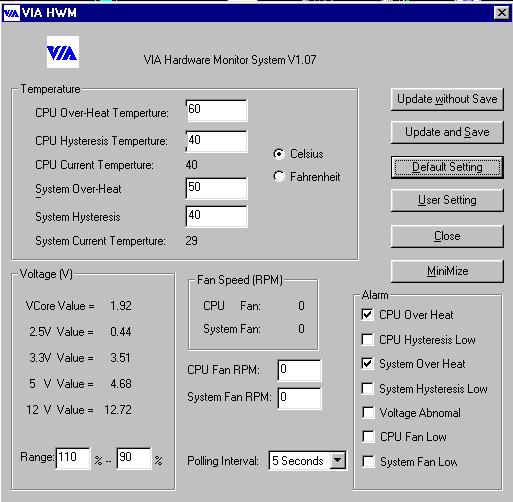
Task: Check the CPU Fan Low alarm
Action: tap(368, 436)
